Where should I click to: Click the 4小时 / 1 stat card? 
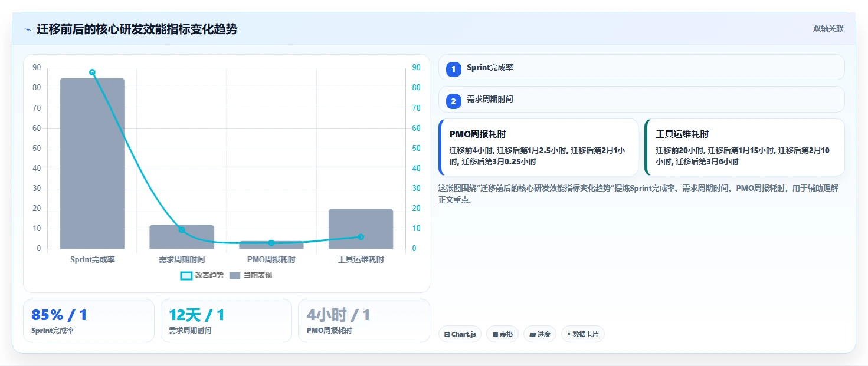click(x=363, y=321)
